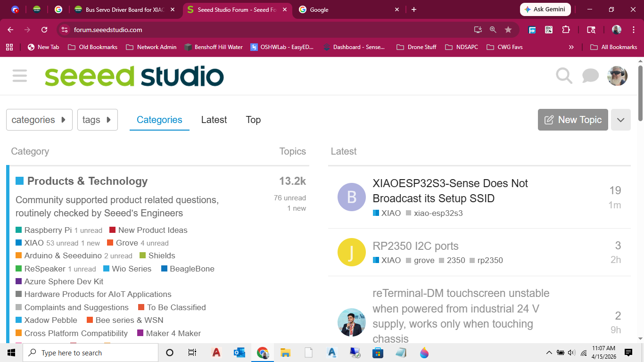
Task: Click the New Topic button
Action: pyautogui.click(x=573, y=120)
